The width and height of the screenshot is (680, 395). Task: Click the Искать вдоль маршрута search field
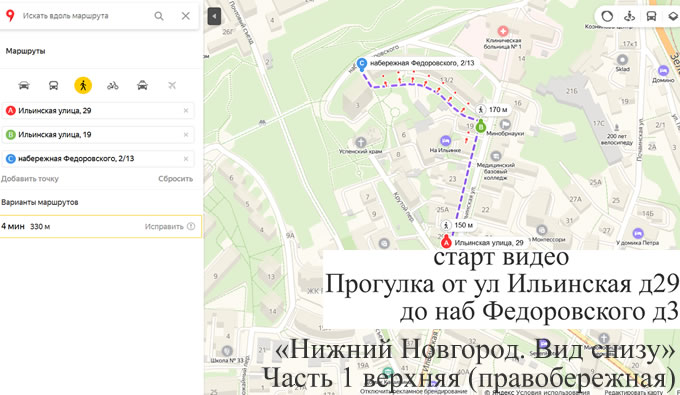click(x=85, y=16)
